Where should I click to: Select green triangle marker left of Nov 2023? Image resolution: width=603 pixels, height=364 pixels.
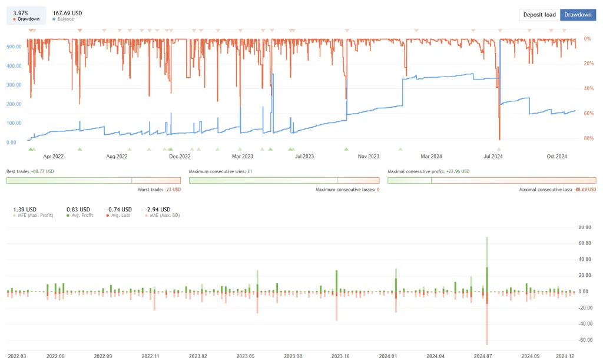(x=346, y=150)
